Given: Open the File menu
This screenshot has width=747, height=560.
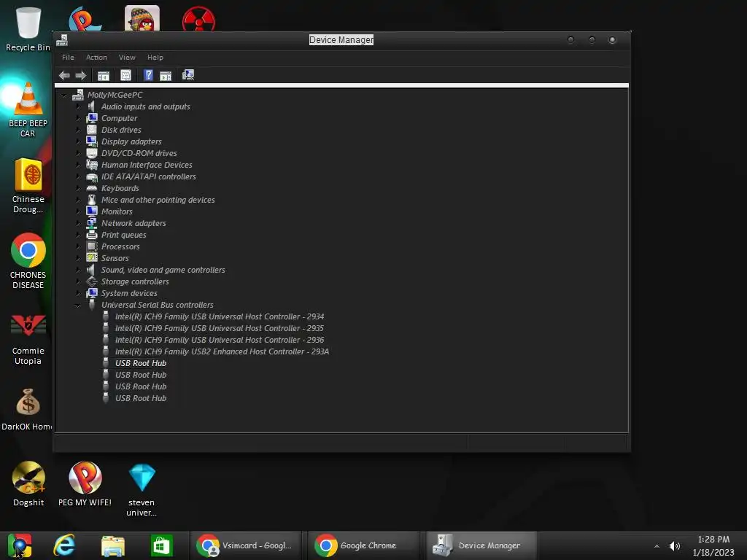Looking at the screenshot, I should (68, 57).
